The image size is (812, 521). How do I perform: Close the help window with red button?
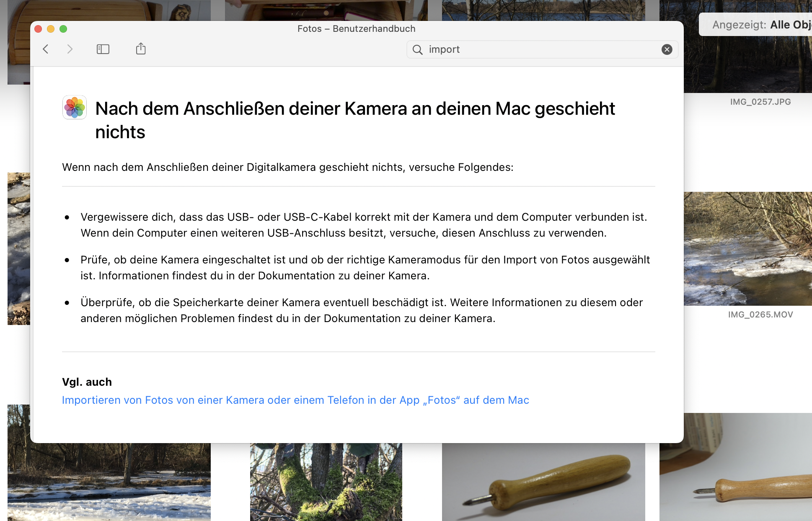[38, 29]
